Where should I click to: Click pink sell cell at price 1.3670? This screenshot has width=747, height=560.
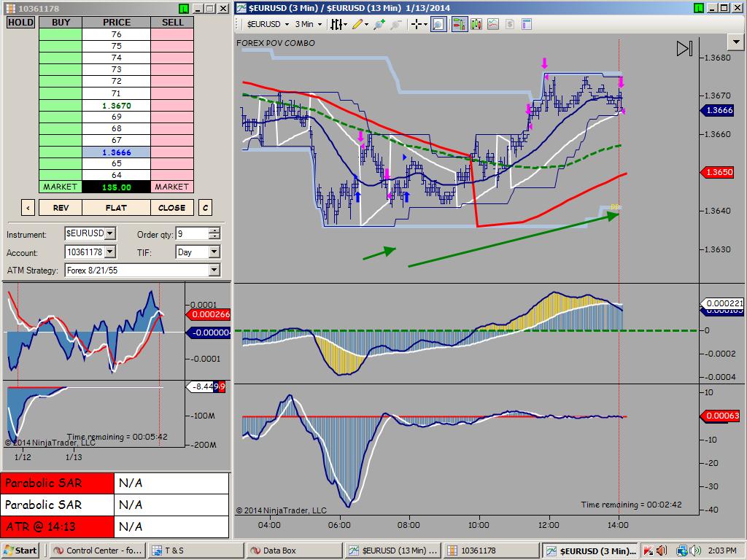(172, 106)
